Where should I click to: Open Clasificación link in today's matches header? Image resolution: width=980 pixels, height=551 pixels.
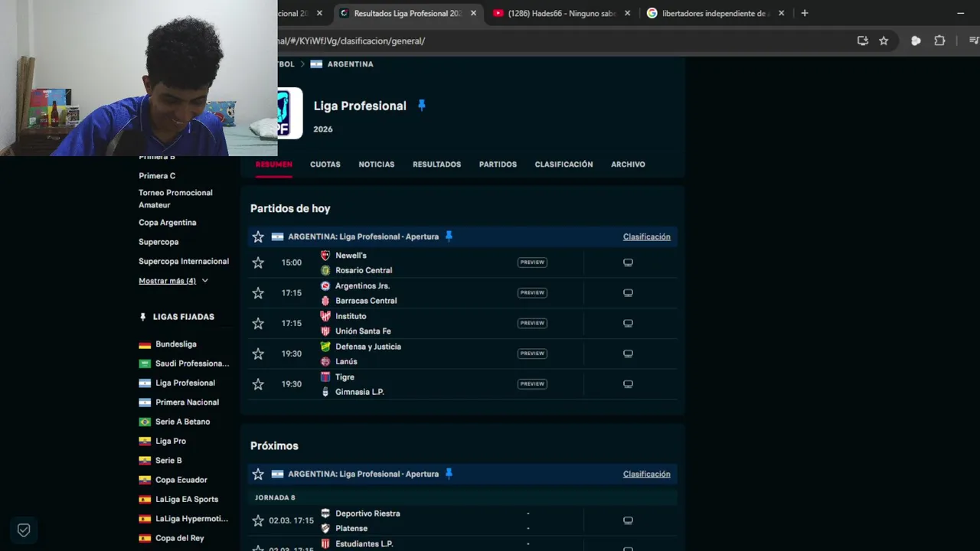(x=646, y=236)
